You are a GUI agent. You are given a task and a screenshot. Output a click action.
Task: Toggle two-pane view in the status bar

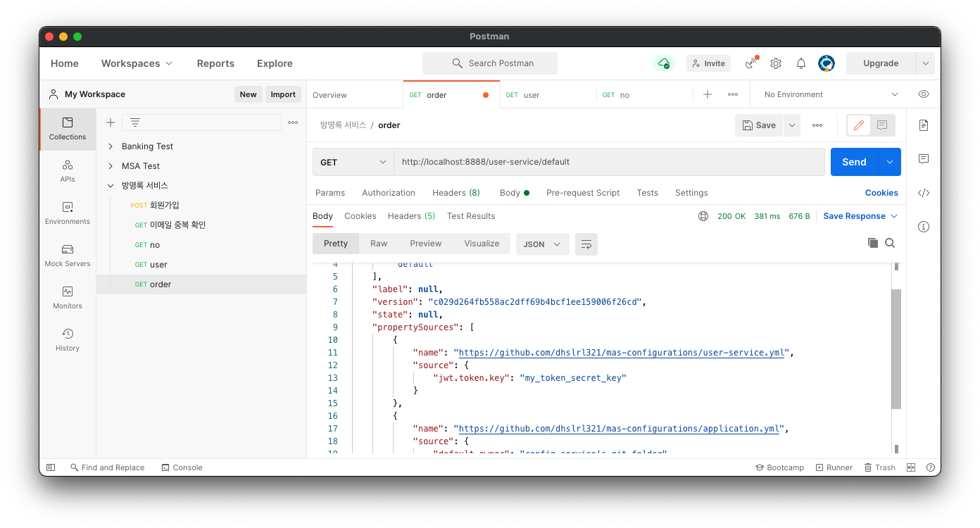(911, 467)
